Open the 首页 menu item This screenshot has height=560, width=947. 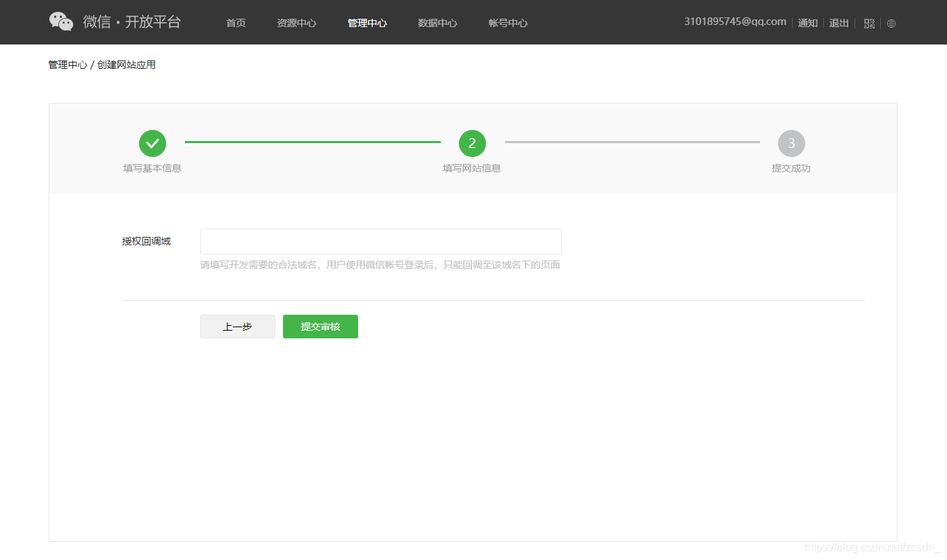pos(236,23)
